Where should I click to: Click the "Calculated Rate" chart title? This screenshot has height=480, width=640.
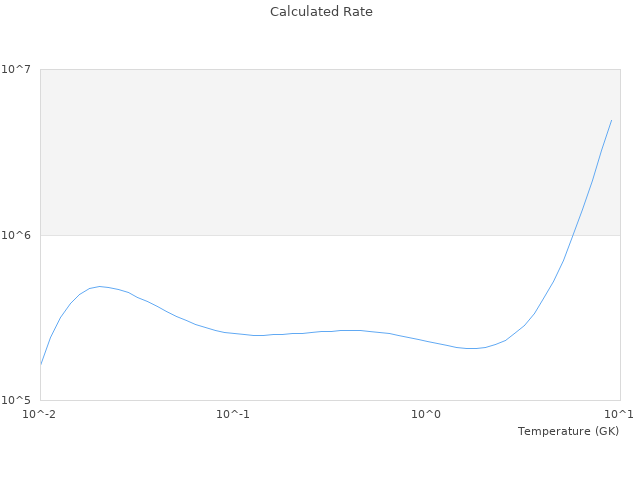(321, 12)
